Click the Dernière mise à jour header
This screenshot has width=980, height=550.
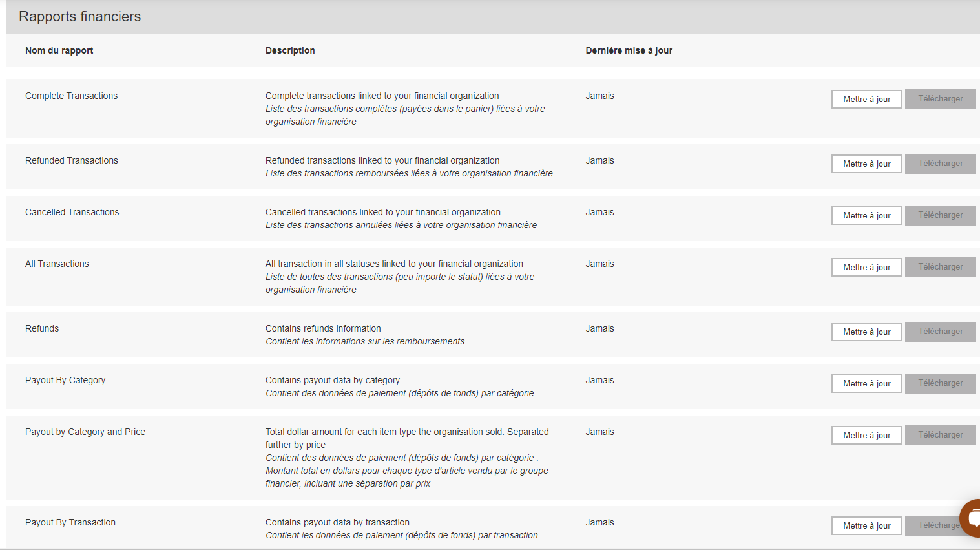pos(629,50)
